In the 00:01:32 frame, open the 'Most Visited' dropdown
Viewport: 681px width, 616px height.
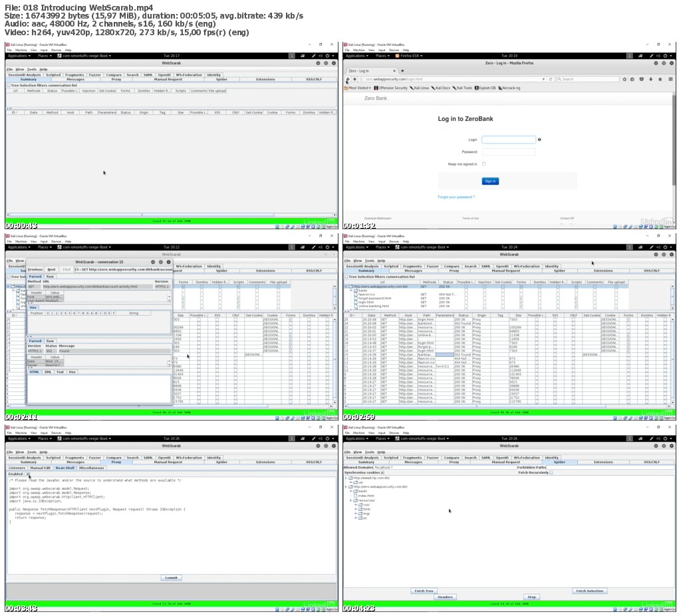[358, 88]
